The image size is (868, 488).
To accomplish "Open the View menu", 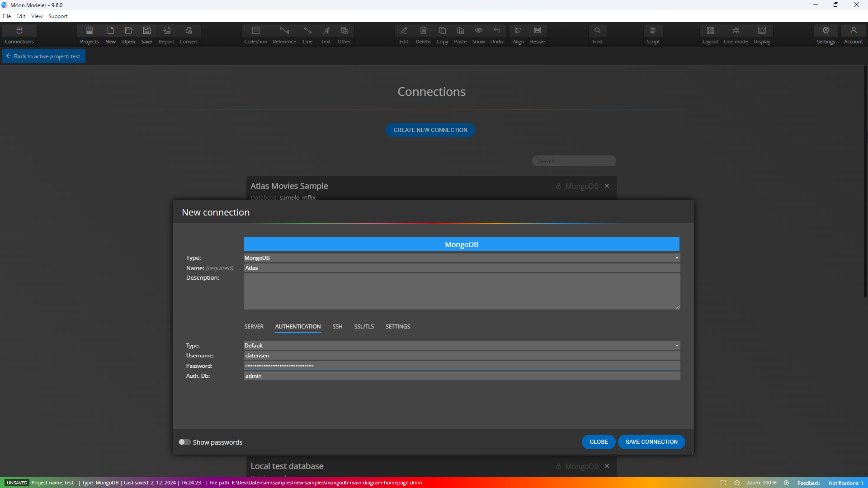I will 37,16.
